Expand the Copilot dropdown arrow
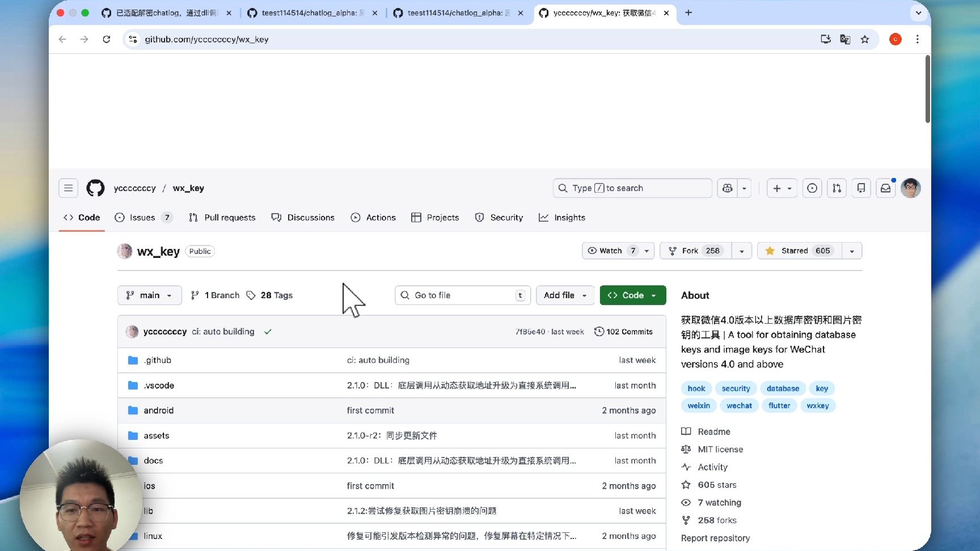 pyautogui.click(x=744, y=188)
